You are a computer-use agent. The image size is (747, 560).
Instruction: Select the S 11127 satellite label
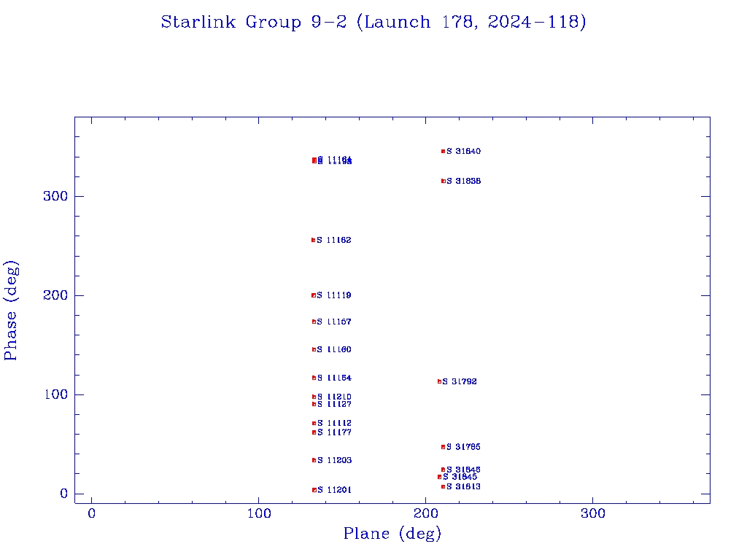pos(334,404)
